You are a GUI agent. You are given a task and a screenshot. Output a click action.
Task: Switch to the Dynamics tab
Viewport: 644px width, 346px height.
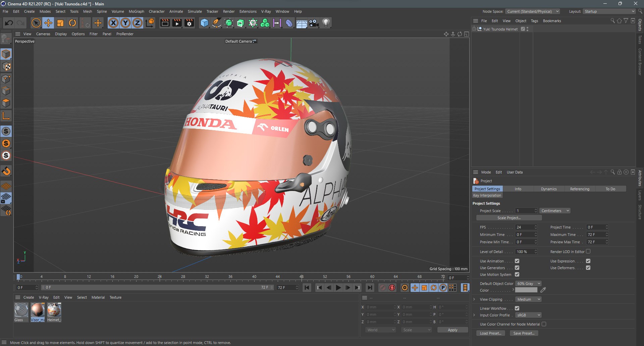[x=549, y=189]
